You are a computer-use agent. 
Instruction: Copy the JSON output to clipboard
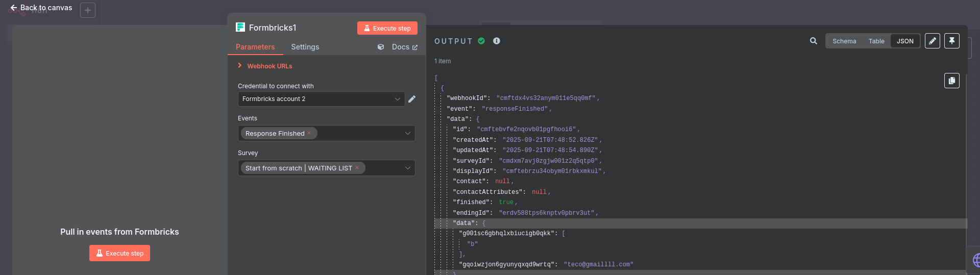coord(952,81)
